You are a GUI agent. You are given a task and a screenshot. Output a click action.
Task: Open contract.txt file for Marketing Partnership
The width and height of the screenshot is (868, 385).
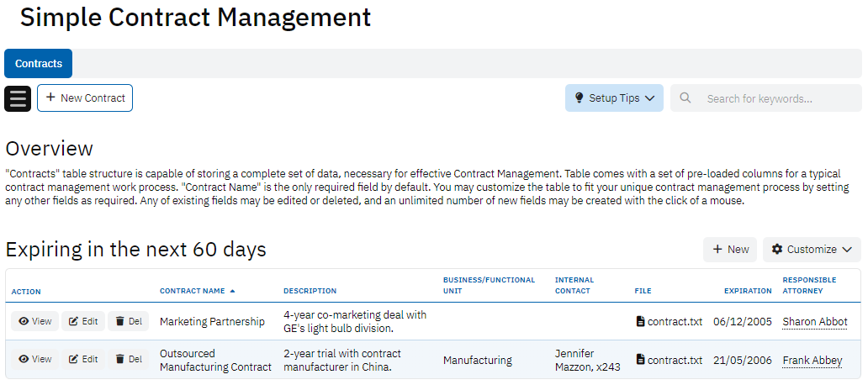(x=669, y=321)
